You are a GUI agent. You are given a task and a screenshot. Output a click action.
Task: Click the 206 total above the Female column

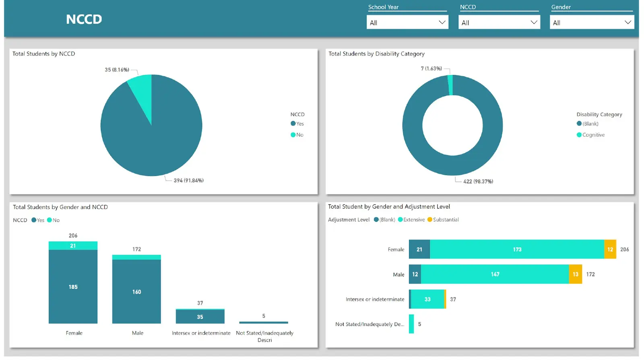[73, 235]
